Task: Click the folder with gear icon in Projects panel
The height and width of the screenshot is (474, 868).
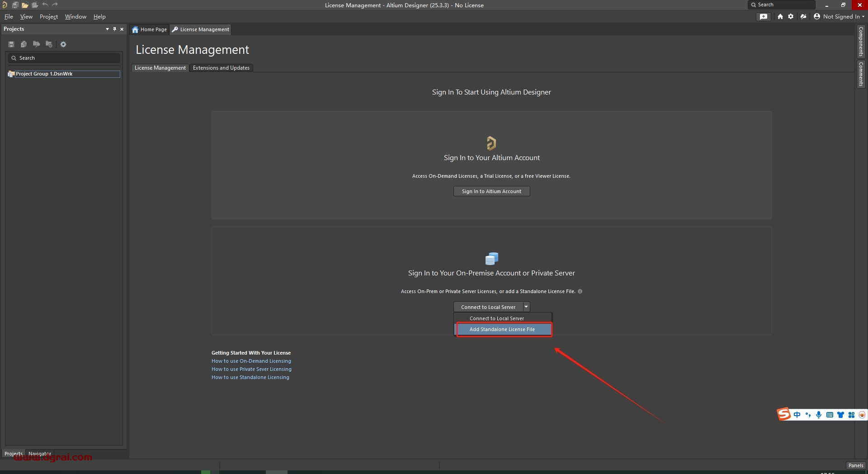Action: [49, 44]
